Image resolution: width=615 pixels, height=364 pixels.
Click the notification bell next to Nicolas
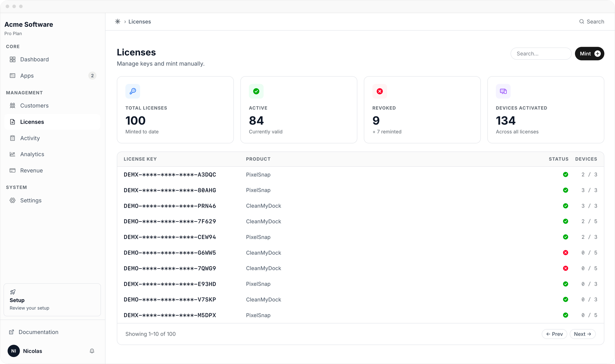tap(92, 351)
